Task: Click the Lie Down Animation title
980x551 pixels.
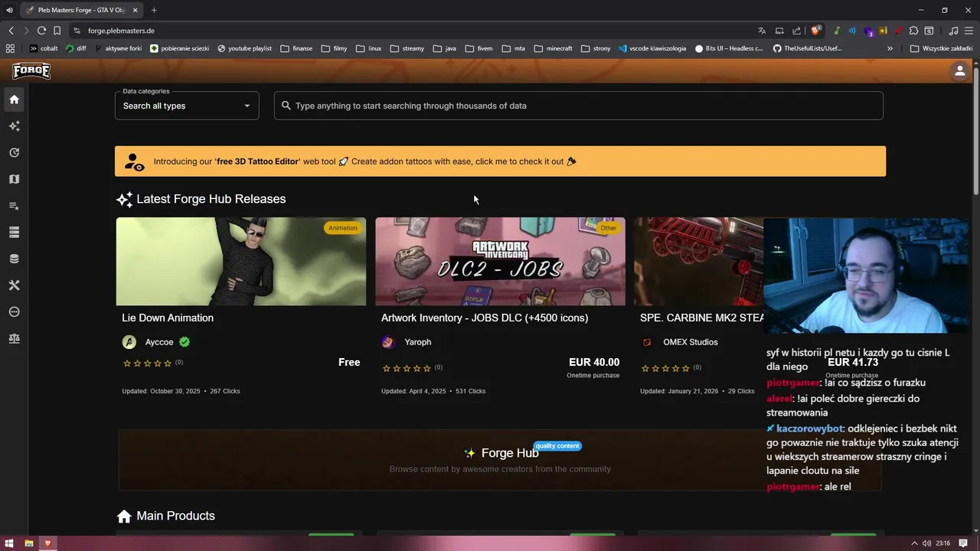Action: (168, 318)
